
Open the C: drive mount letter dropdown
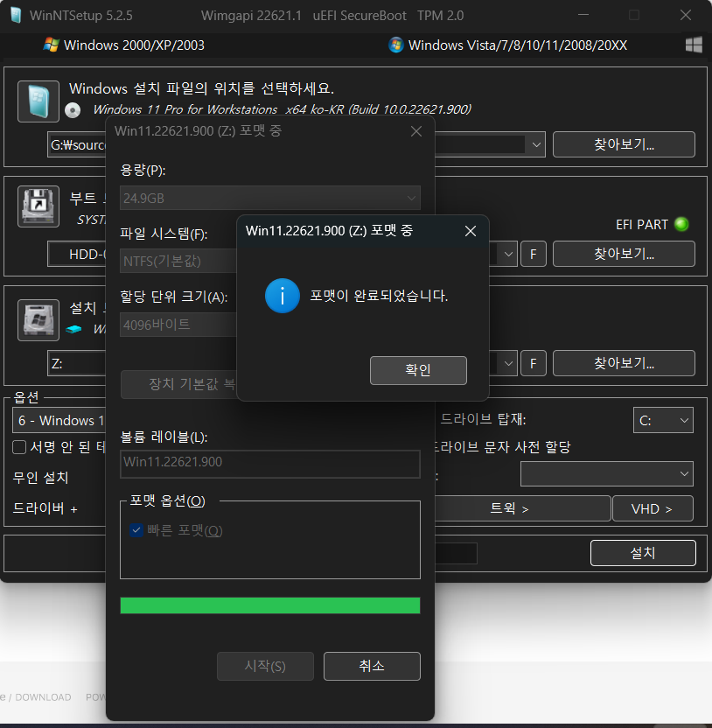663,420
